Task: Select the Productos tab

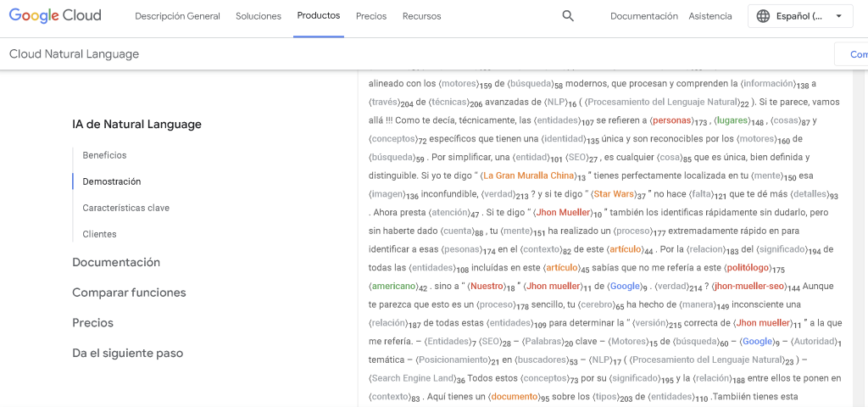Action: coord(319,16)
